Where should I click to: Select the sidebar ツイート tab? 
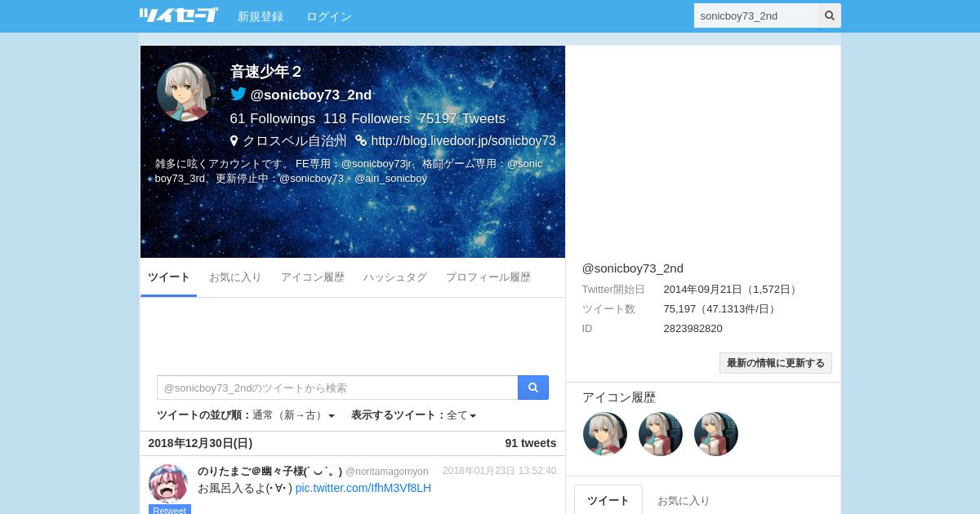608,500
